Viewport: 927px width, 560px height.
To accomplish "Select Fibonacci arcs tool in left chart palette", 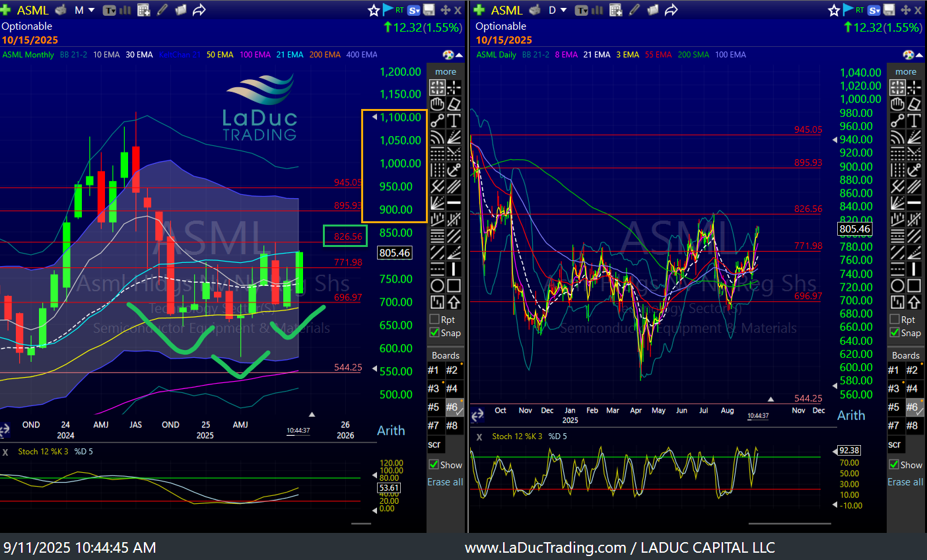I will tap(436, 137).
